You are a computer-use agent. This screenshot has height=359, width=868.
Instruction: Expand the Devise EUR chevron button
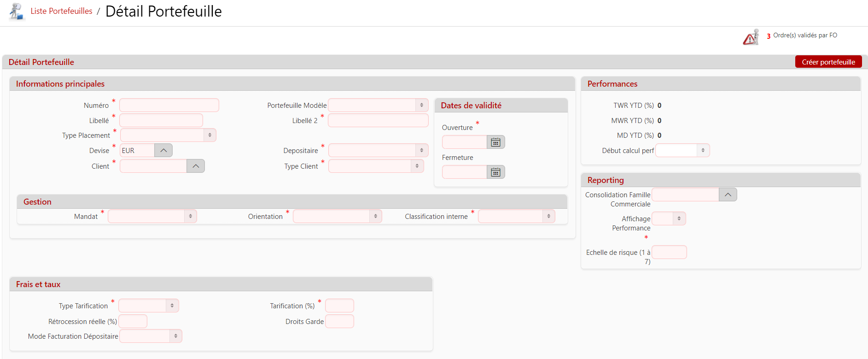(x=163, y=151)
